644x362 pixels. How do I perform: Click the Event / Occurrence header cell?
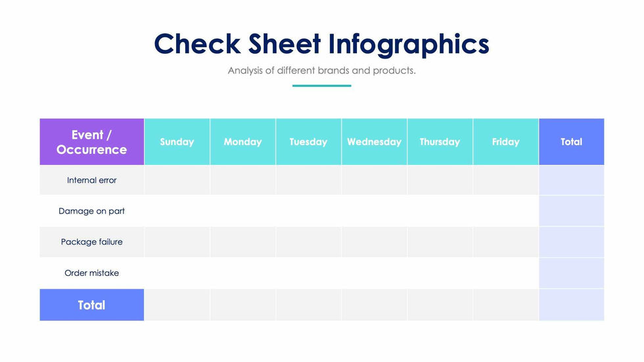[x=91, y=142]
